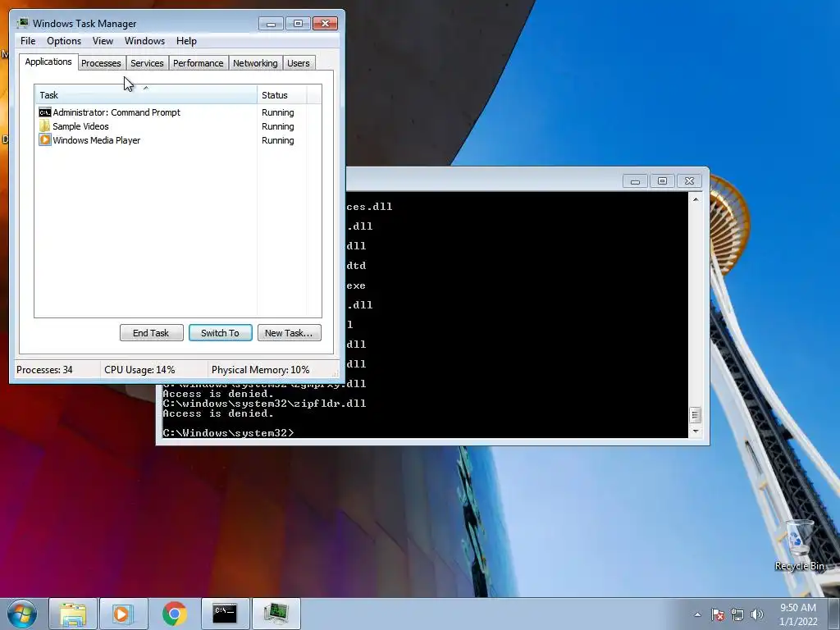Viewport: 840px width, 630px height.
Task: Click the Show Desktop button on the taskbar
Action: tap(835, 614)
